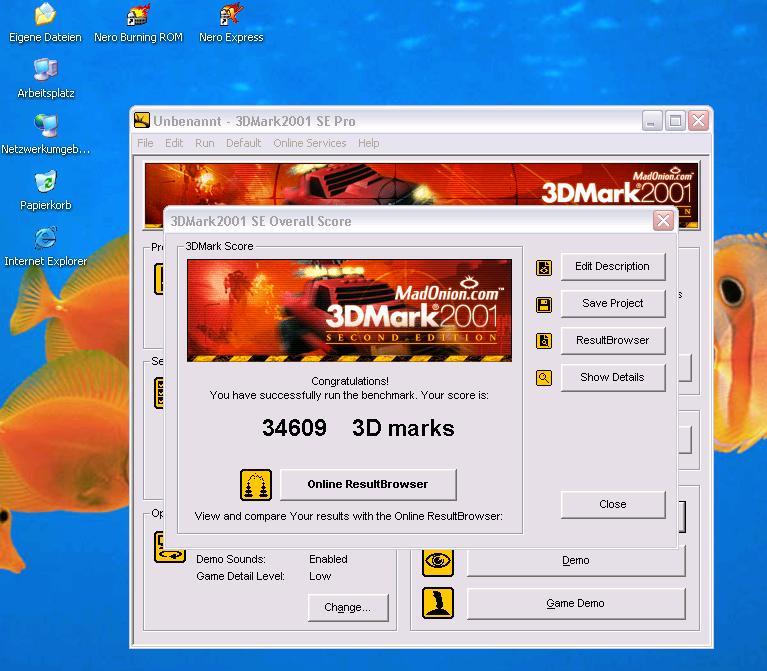Screen dimensions: 767x671
Task: Open the Run menu
Action: click(x=204, y=143)
